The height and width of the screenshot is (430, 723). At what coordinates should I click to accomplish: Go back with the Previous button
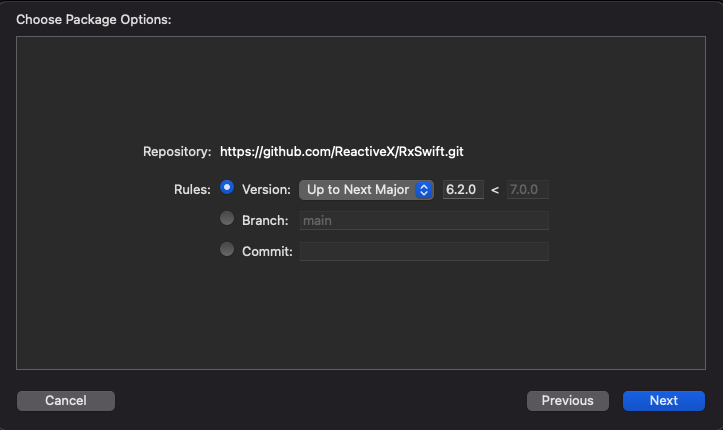568,401
